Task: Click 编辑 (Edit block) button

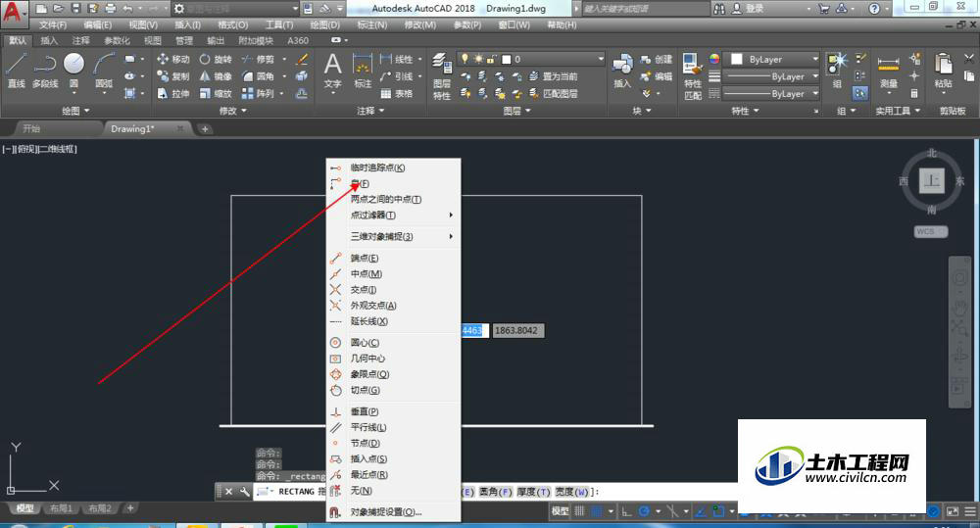Action: tap(657, 76)
